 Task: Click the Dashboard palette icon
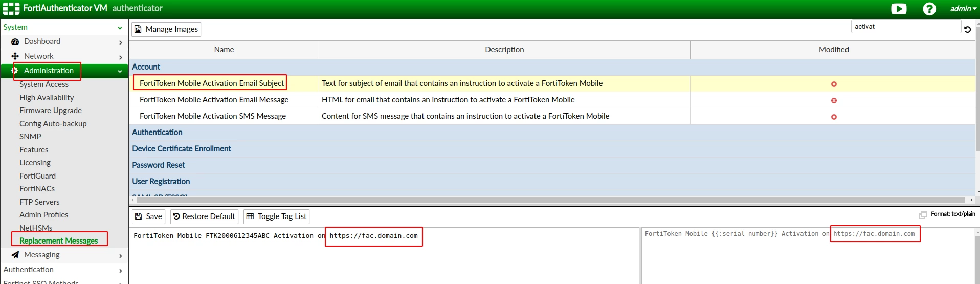point(15,41)
